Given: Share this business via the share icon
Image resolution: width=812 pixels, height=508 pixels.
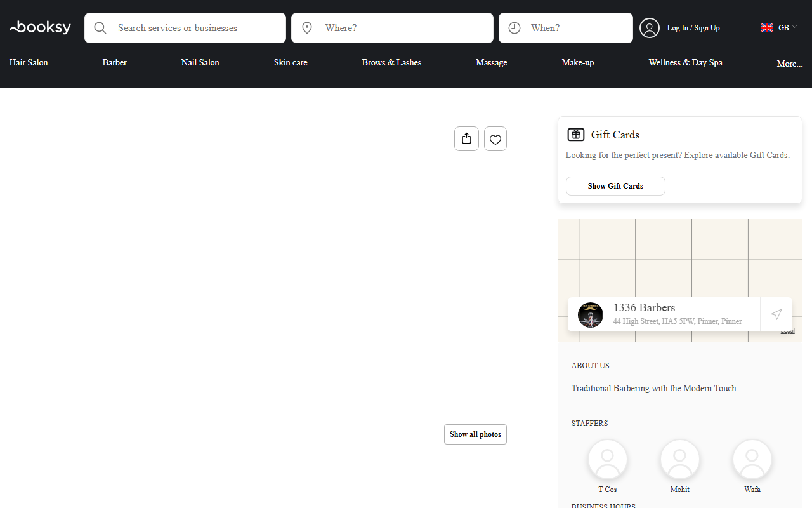Looking at the screenshot, I should [467, 138].
